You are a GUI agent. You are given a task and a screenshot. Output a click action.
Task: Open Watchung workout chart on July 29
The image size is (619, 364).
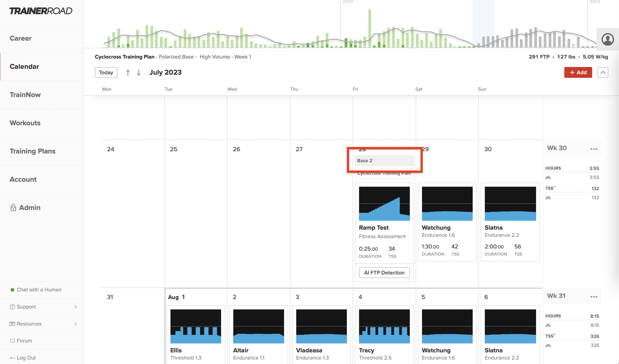(447, 204)
